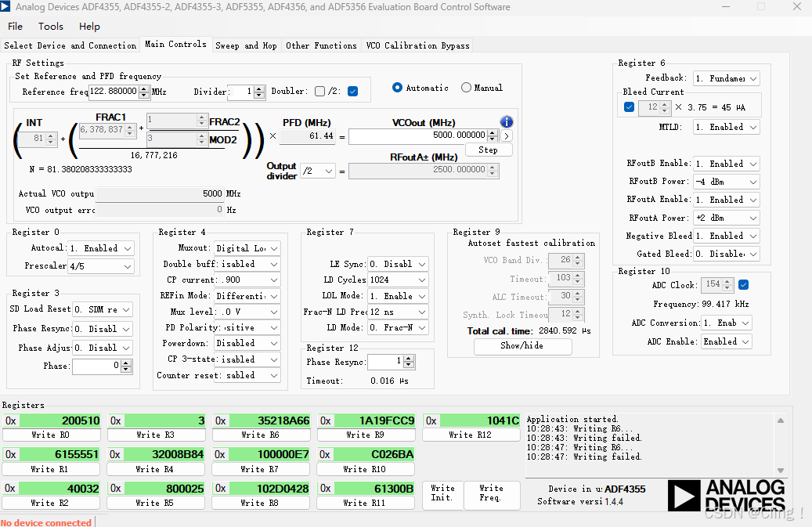Screen dimensions: 812x527
Task: Open the Prescaler dropdown
Action: pos(101,266)
